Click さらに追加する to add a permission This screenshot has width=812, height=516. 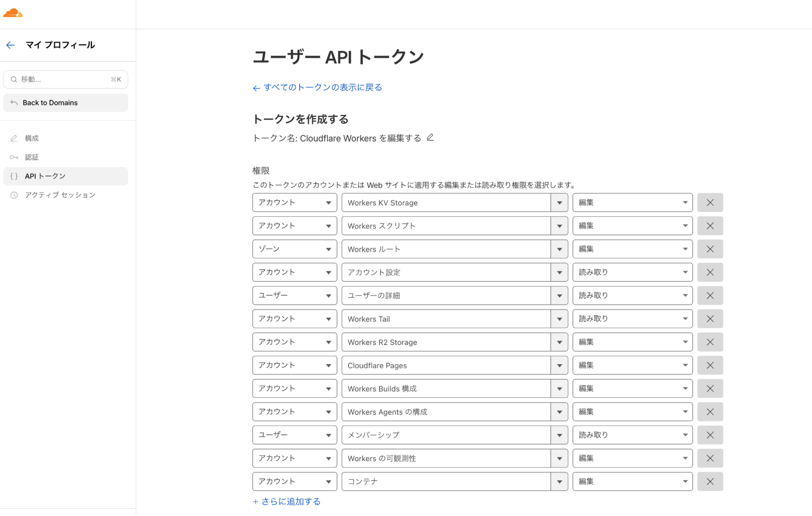(286, 501)
